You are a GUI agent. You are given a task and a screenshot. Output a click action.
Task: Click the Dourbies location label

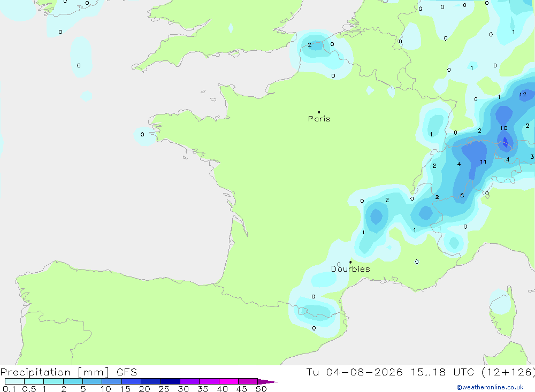[350, 269]
